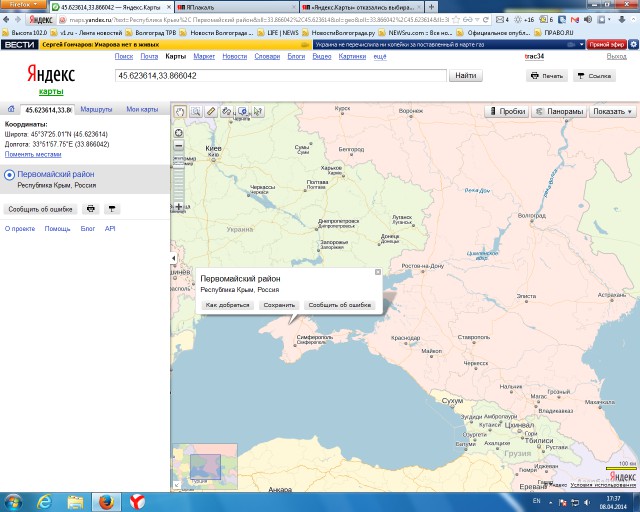
Task: Open the Показать dropdown
Action: pyautogui.click(x=612, y=111)
